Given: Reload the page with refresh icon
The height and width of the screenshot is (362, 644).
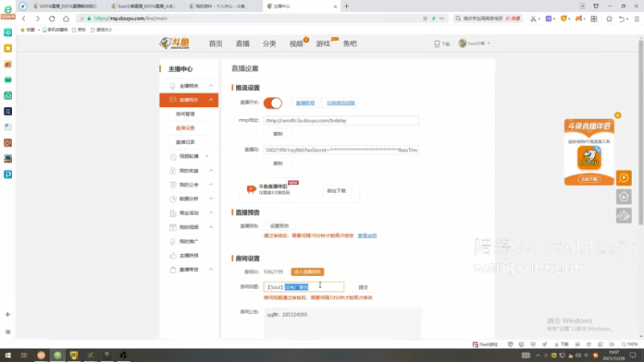Looking at the screenshot, I should tap(52, 19).
